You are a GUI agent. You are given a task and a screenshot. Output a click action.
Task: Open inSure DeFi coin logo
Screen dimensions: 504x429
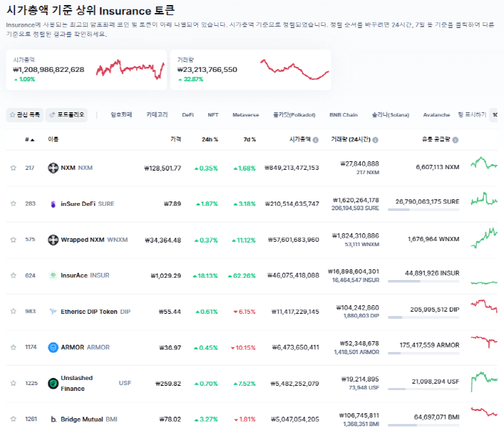tap(53, 204)
